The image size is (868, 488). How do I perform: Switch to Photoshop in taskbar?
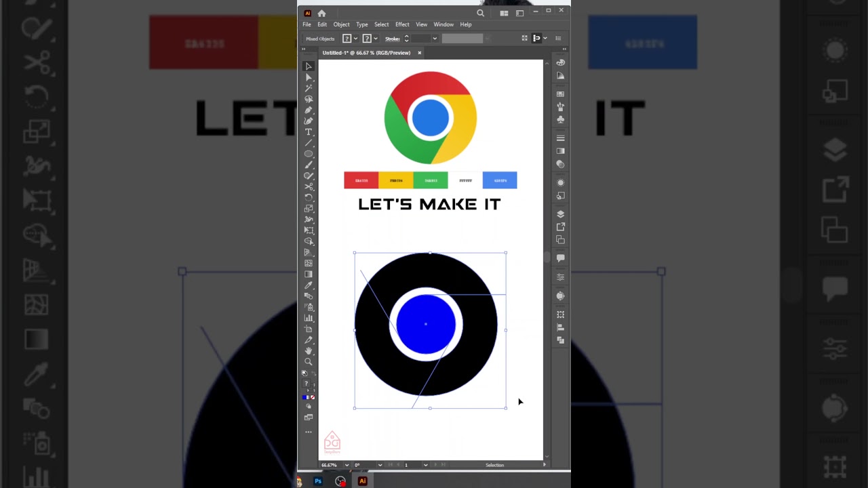pyautogui.click(x=318, y=481)
